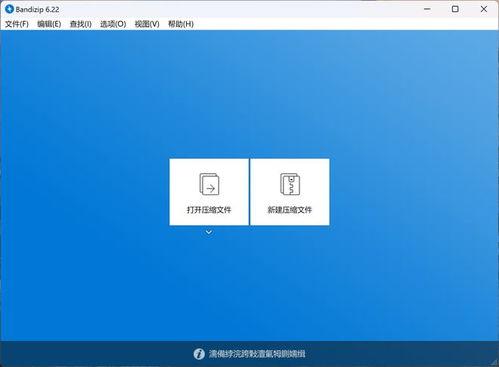Minimize the Bandizip window
This screenshot has height=367, width=499.
click(427, 9)
